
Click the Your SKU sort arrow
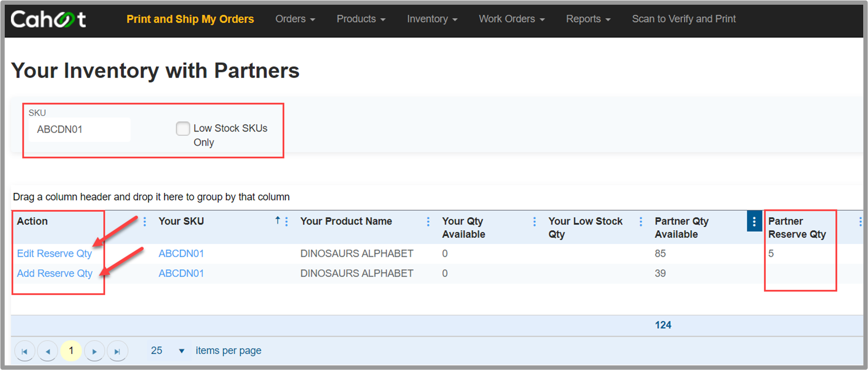click(x=278, y=220)
